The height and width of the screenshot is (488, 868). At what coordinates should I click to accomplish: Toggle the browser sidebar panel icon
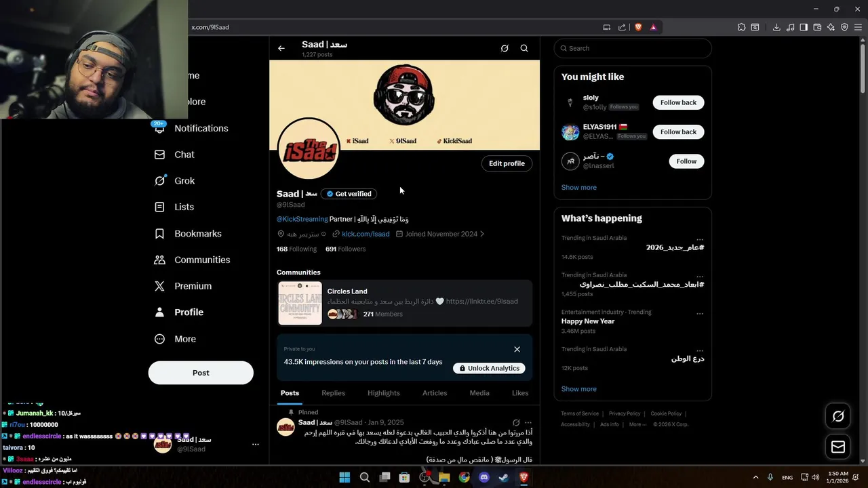(x=804, y=27)
